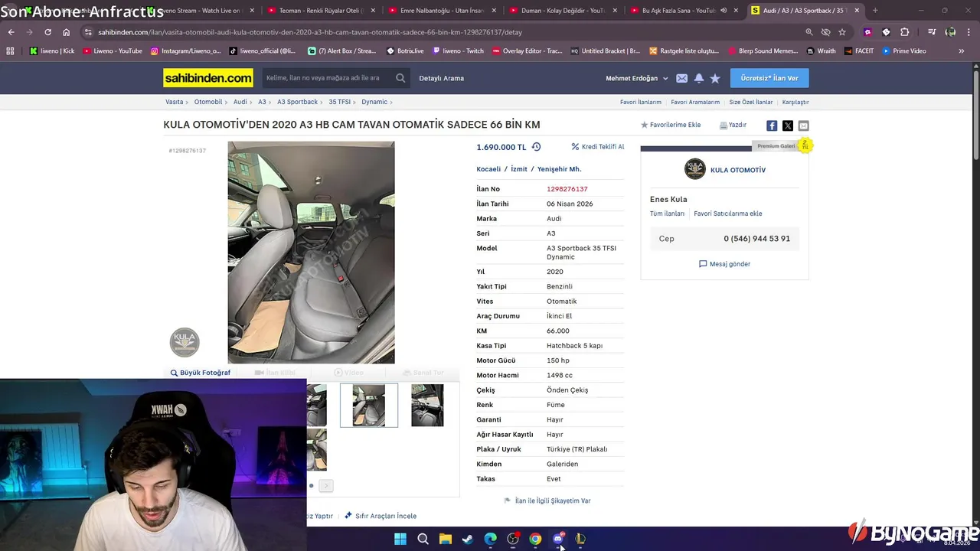Click the sahibinden.com logo
This screenshot has width=980, height=551.
tap(208, 78)
